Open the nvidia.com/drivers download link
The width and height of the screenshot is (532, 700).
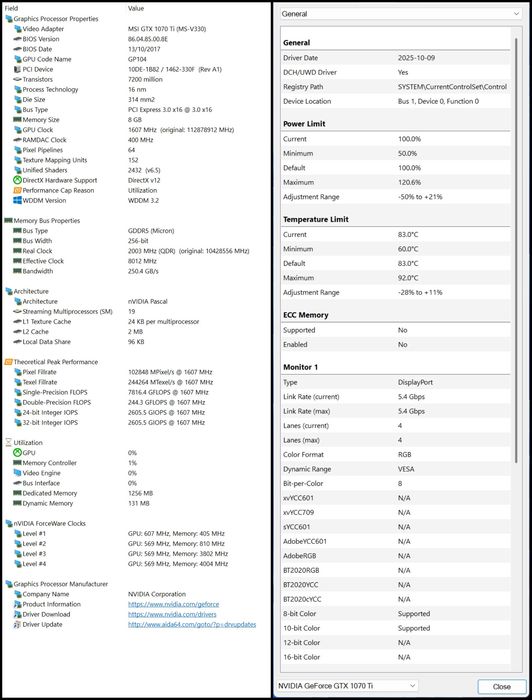tap(172, 614)
